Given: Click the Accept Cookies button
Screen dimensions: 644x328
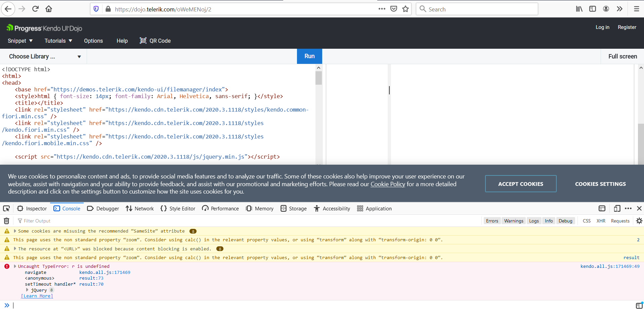Looking at the screenshot, I should [520, 184].
